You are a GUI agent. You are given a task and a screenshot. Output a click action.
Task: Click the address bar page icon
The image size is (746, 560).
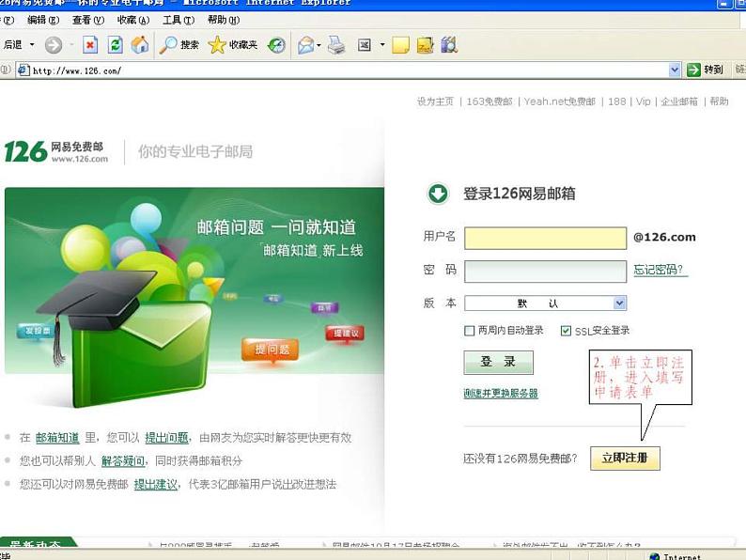click(23, 70)
